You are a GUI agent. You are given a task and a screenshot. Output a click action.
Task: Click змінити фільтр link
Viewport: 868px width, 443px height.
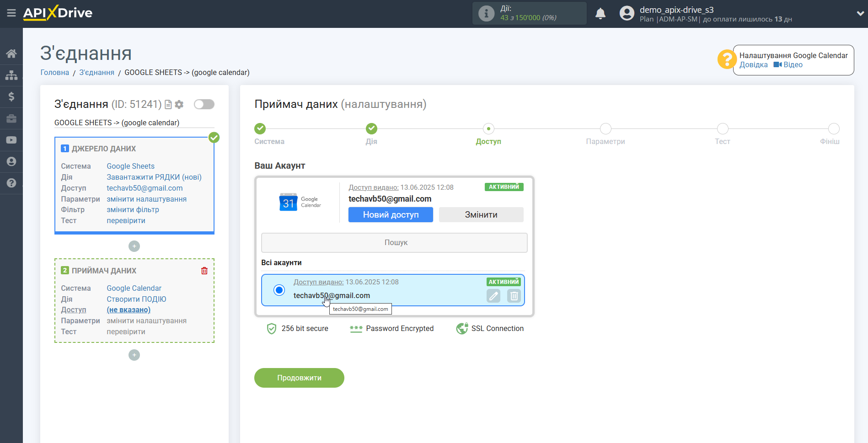[x=133, y=210]
